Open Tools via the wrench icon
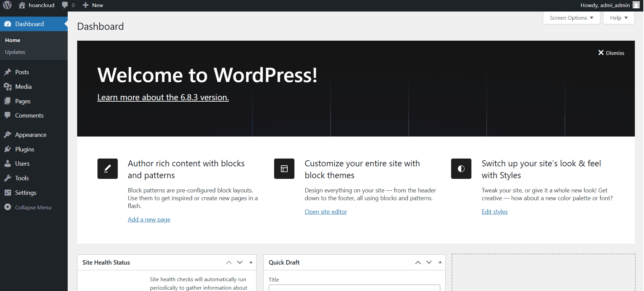Viewport: 644px width, 291px height. [7, 178]
